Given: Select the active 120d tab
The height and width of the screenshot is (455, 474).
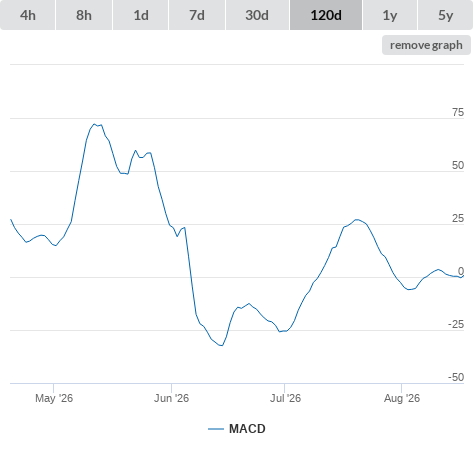Looking at the screenshot, I should point(326,15).
